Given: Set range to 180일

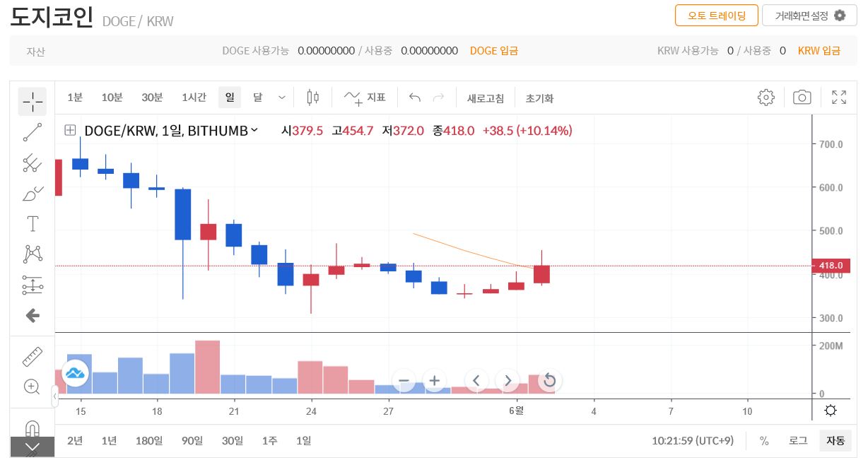Looking at the screenshot, I should pos(149,441).
